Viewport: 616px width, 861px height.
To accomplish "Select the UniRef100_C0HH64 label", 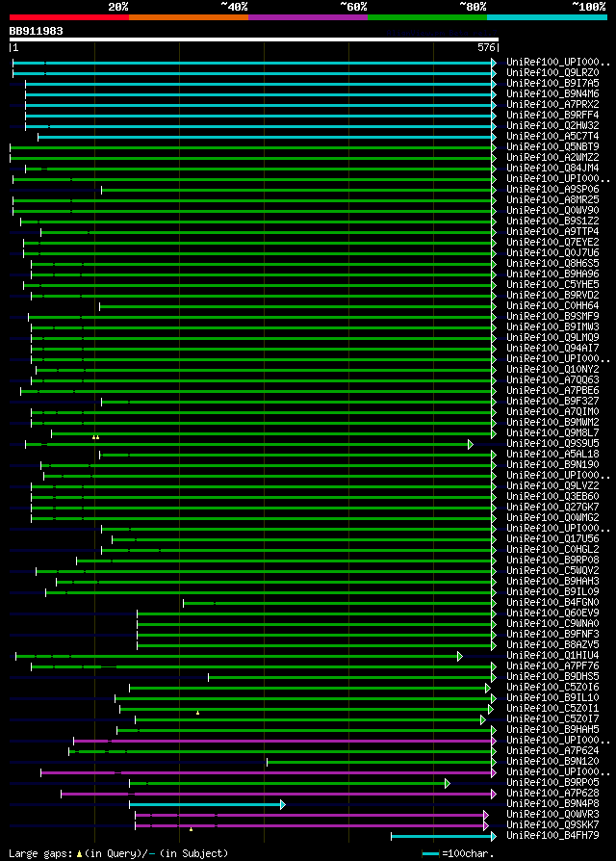I will 552,306.
